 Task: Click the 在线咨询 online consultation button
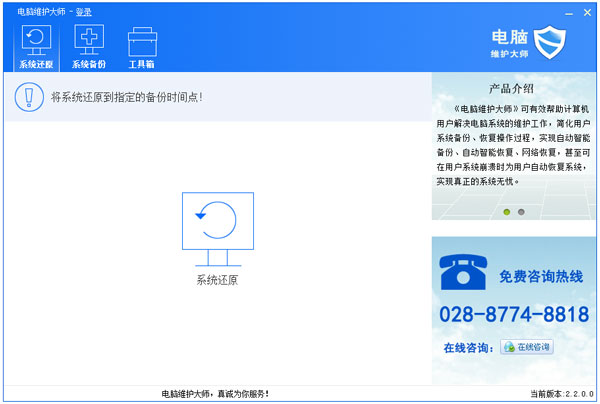(x=526, y=347)
